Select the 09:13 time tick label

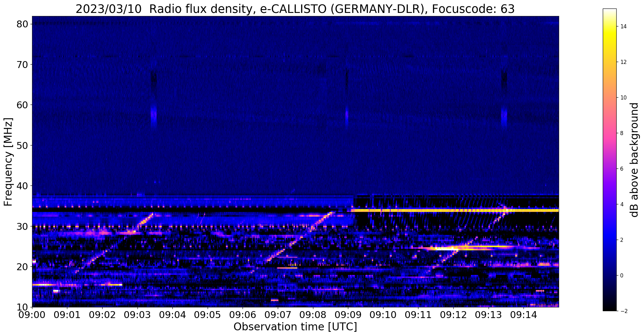[488, 314]
